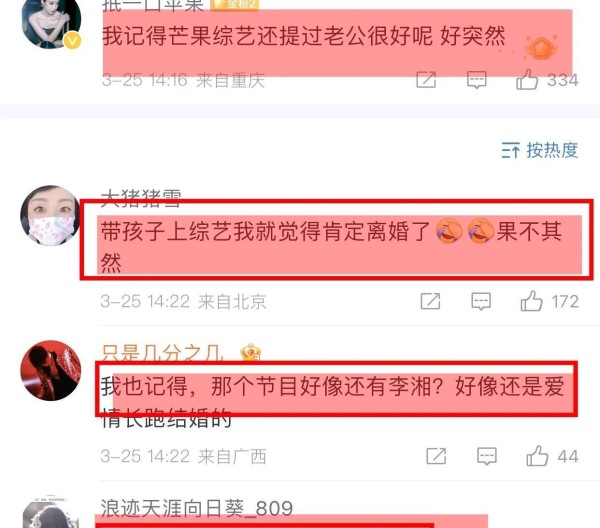Open username 大猪猪雪 profile link
Image resolution: width=600 pixels, height=528 pixels.
(x=141, y=197)
